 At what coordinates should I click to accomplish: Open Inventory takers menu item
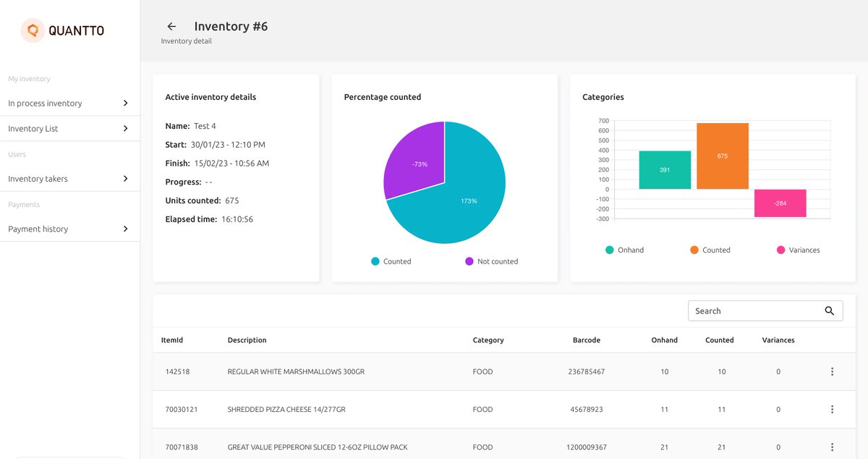pos(69,178)
